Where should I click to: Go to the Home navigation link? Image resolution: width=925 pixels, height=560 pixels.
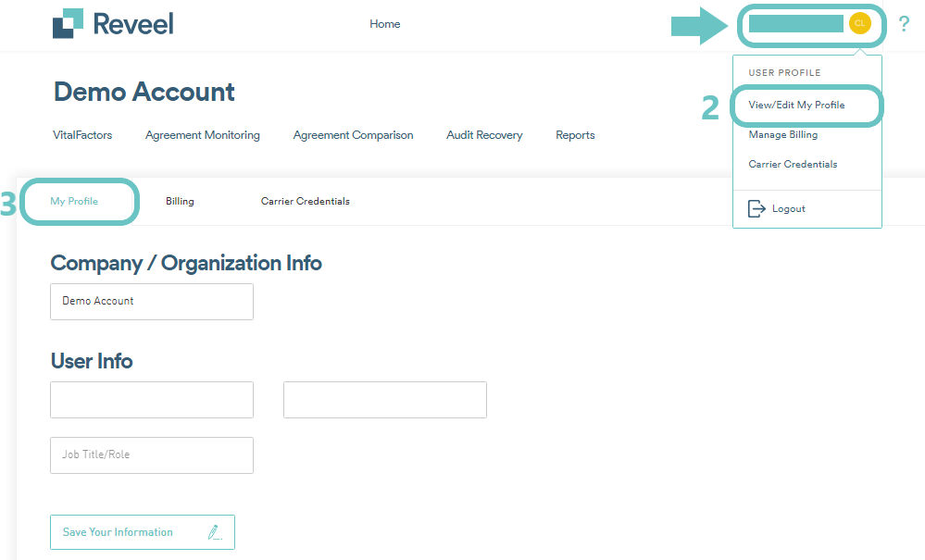click(384, 24)
